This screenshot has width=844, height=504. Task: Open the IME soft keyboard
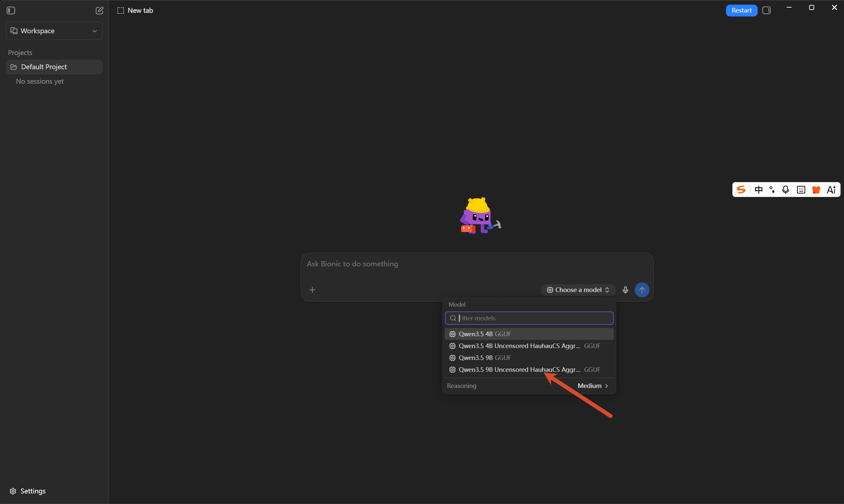[801, 190]
